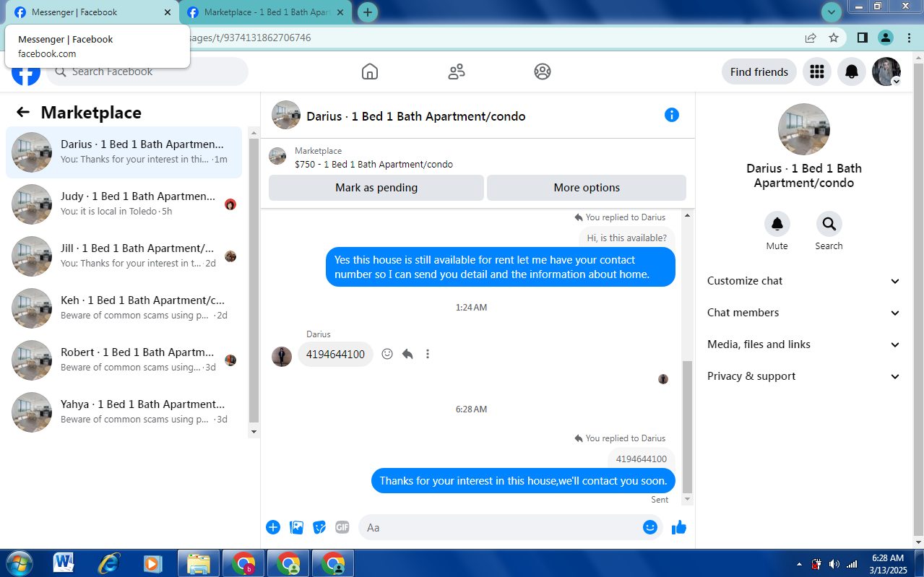Open the tab search dropdown in Chrome
924x577 pixels.
pos(832,12)
